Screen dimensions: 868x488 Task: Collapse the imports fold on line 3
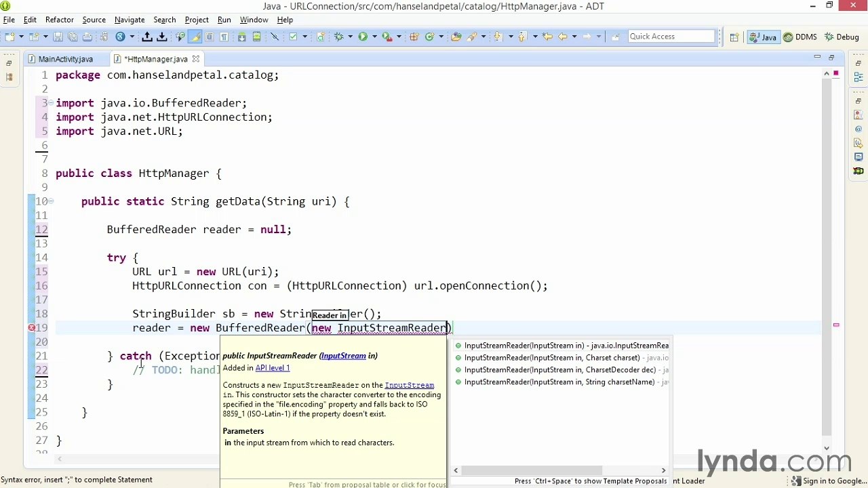click(x=51, y=103)
